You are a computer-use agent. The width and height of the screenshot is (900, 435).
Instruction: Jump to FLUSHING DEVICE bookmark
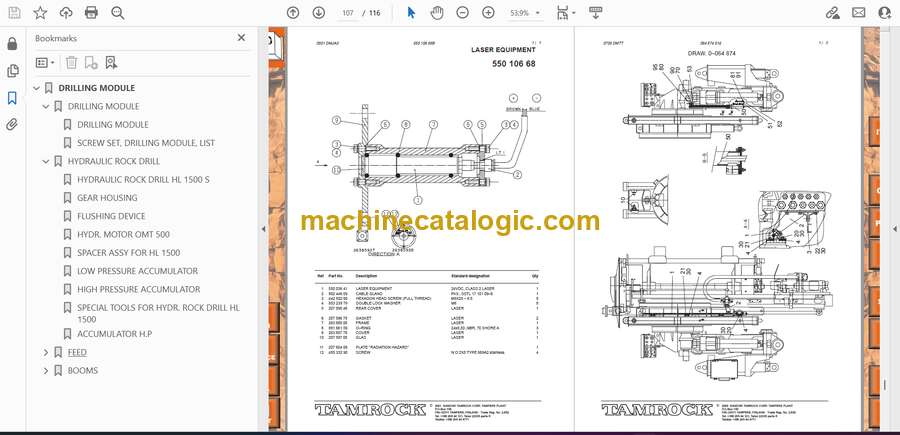111,216
